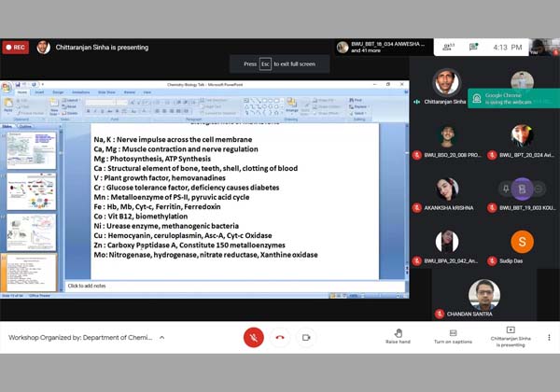The height and width of the screenshot is (392, 560).
Task: Open the Home tab in PowerPoint ribbon
Action: [x=21, y=92]
